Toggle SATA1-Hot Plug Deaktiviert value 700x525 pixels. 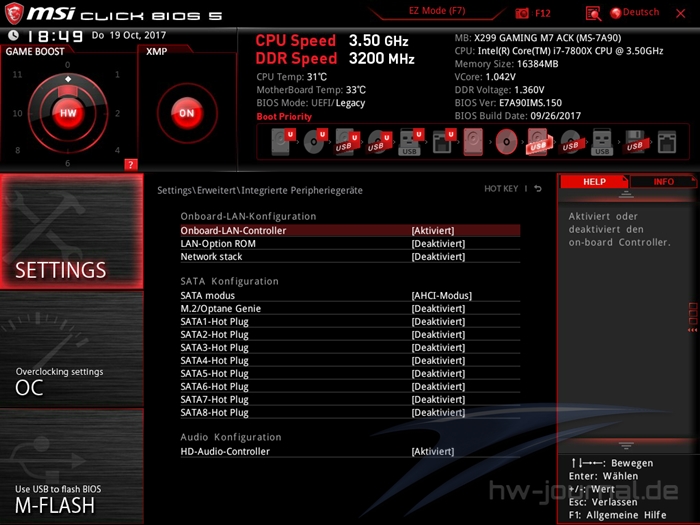pyautogui.click(x=438, y=321)
